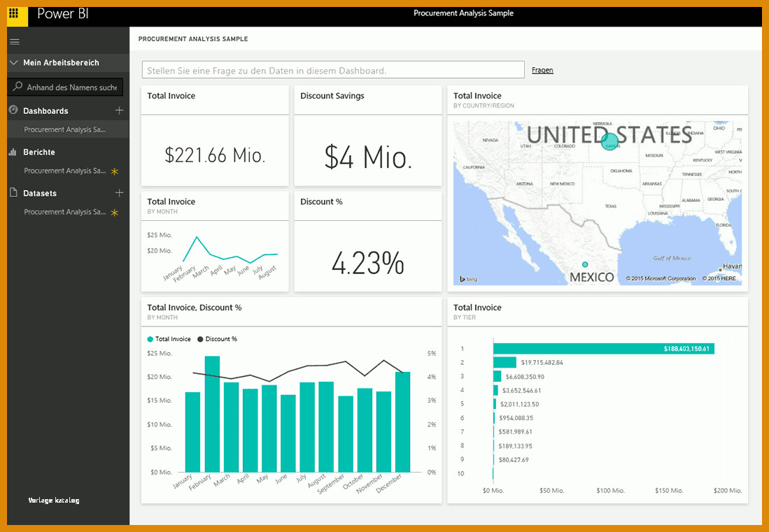
Task: Click the magnifier icon in the search box
Action: click(x=17, y=87)
